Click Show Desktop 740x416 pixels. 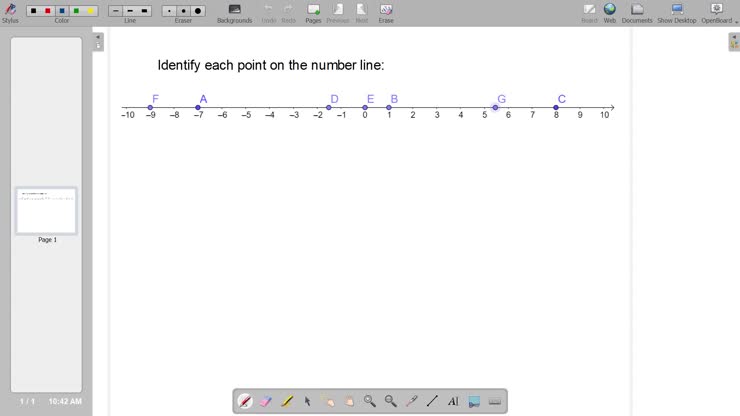click(677, 13)
